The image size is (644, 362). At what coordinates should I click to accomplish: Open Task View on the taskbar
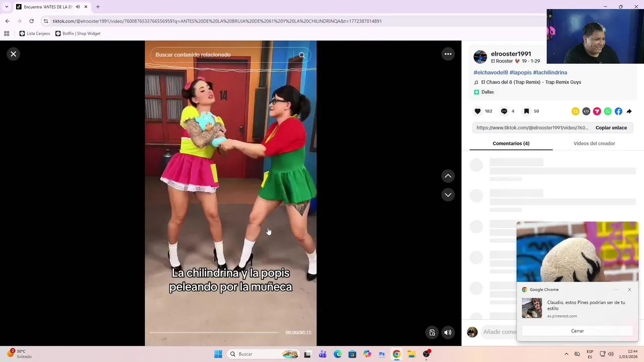[x=307, y=354]
